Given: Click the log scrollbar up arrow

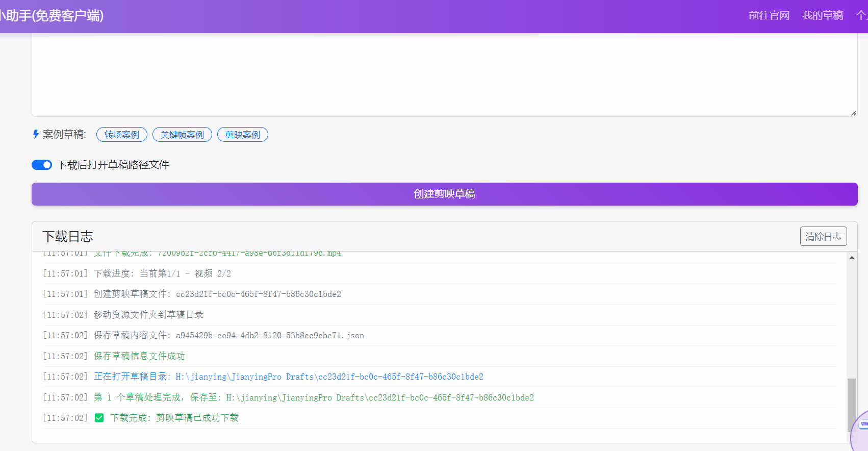Looking at the screenshot, I should coord(852,258).
